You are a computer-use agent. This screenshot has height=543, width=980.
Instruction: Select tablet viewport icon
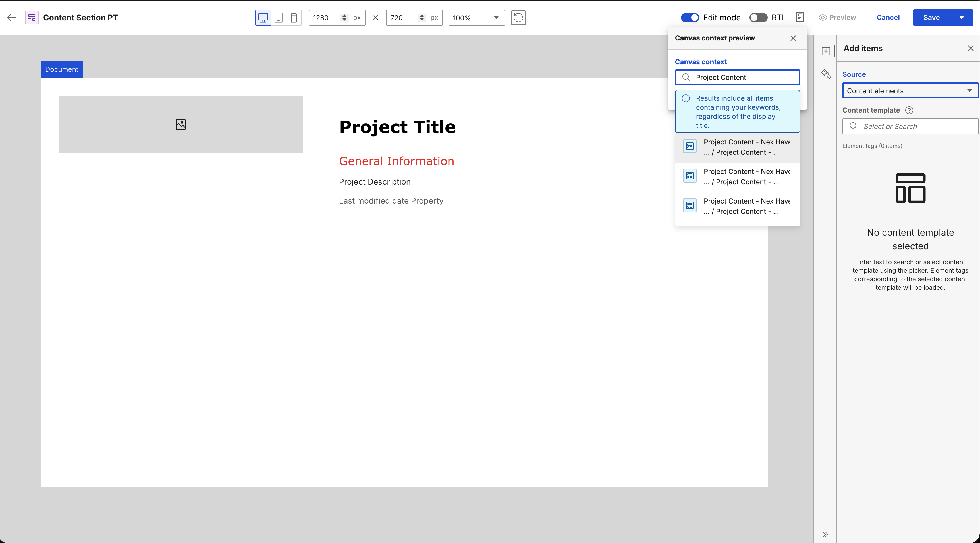pyautogui.click(x=279, y=18)
